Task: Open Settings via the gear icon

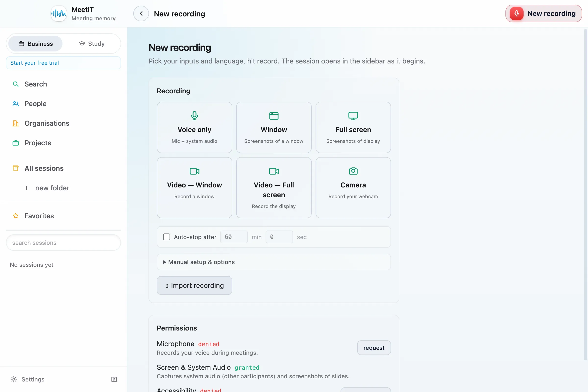Action: tap(14, 379)
